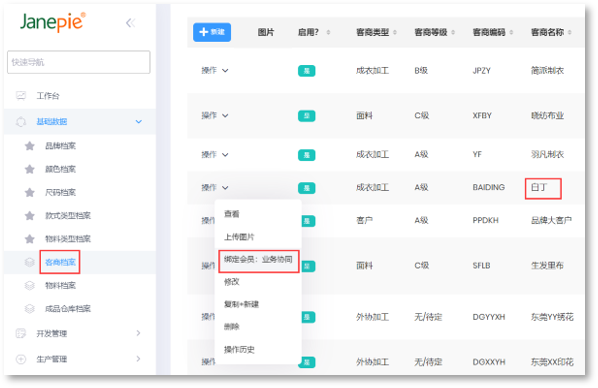This screenshot has width=598, height=388.
Task: Open 操作 dropdown for the XFBY row
Action: pyautogui.click(x=215, y=115)
